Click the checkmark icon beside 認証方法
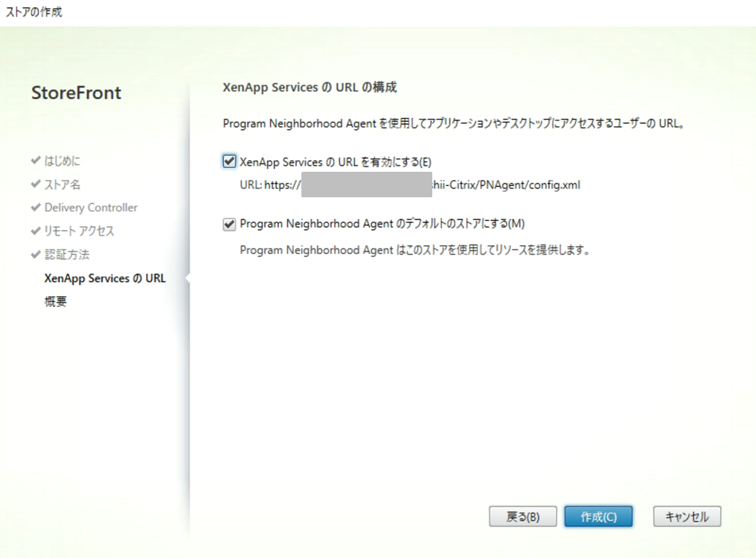Image resolution: width=756 pixels, height=558 pixels. pyautogui.click(x=36, y=254)
